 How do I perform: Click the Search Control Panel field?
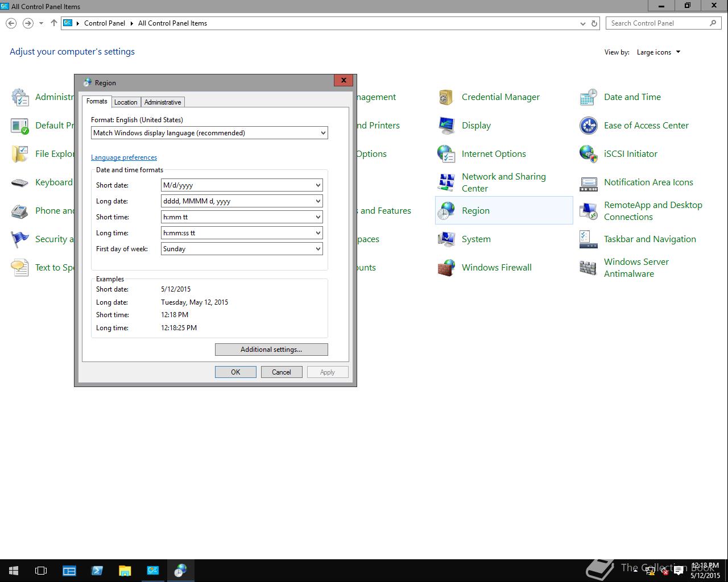pyautogui.click(x=663, y=23)
